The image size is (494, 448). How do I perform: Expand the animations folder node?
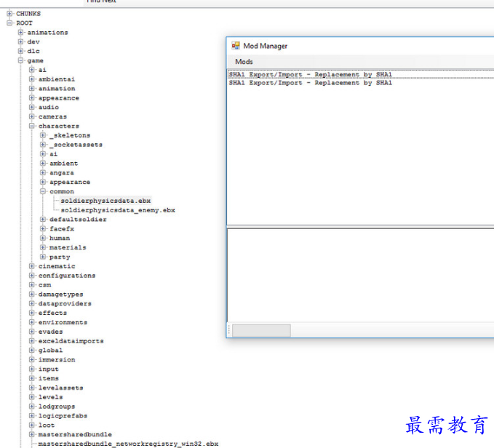coord(20,32)
